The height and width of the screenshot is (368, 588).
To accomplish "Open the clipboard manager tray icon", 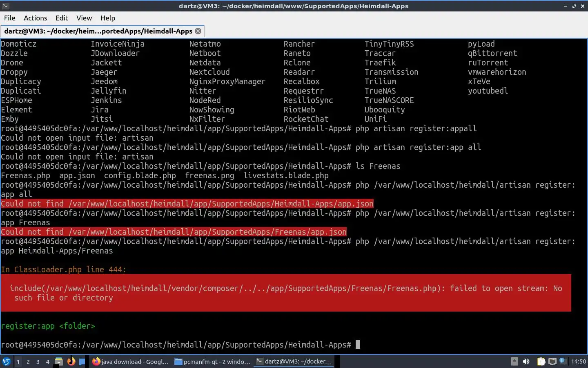I will (541, 361).
